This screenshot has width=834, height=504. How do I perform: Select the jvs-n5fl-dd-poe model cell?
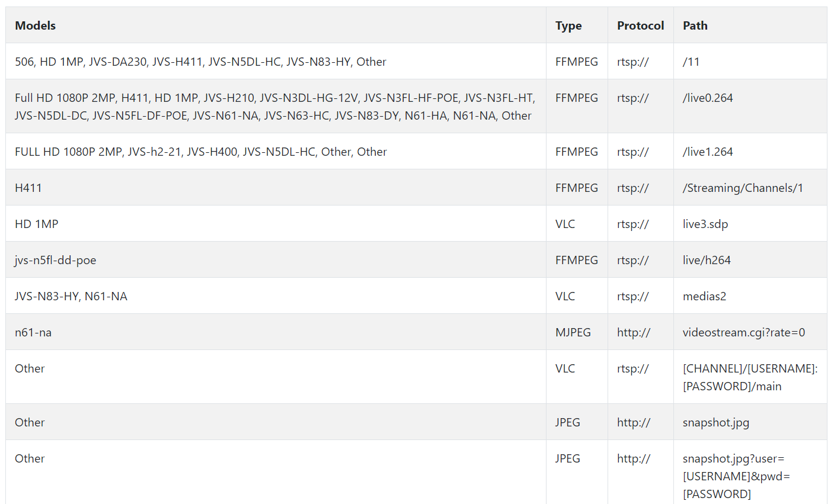(56, 260)
